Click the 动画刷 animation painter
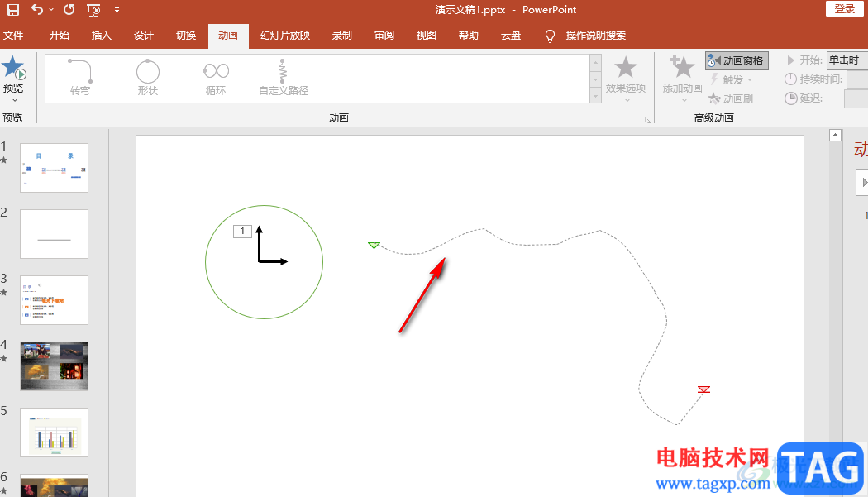 731,98
